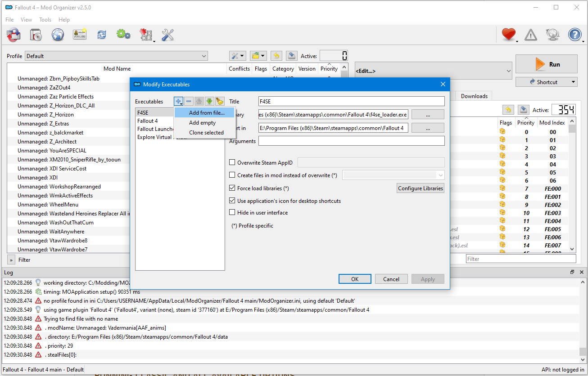Viewport: 588px width, 376px height.
Task: Click the blue refresh arrows icon
Action: click(x=102, y=35)
